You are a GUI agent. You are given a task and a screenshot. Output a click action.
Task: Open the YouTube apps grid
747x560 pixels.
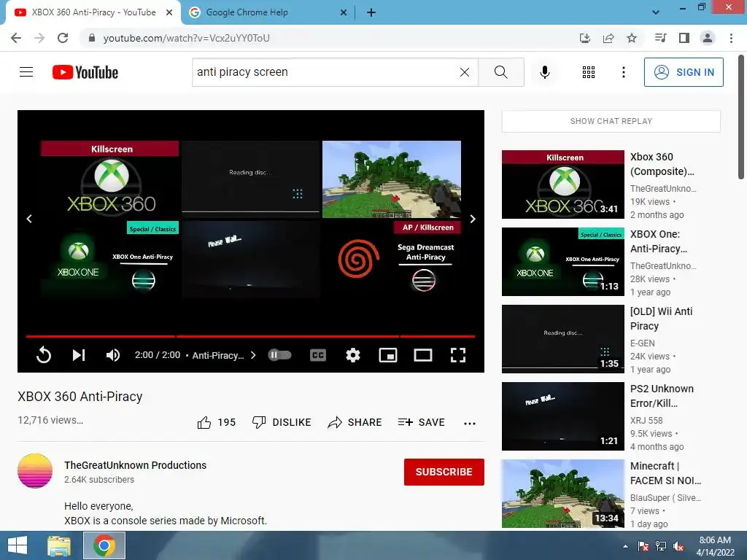pyautogui.click(x=589, y=72)
